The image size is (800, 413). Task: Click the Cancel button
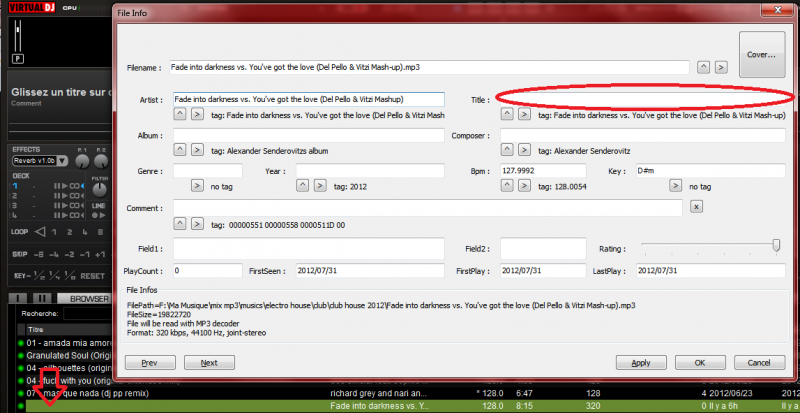tap(759, 363)
